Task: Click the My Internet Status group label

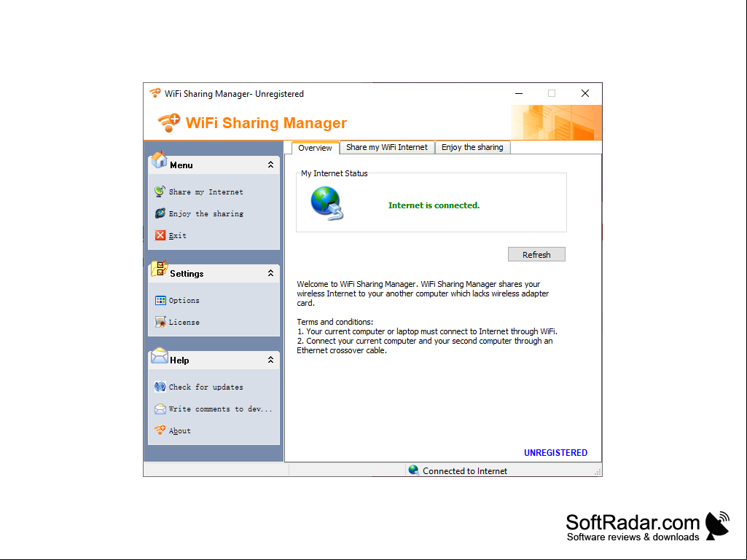Action: coord(335,173)
